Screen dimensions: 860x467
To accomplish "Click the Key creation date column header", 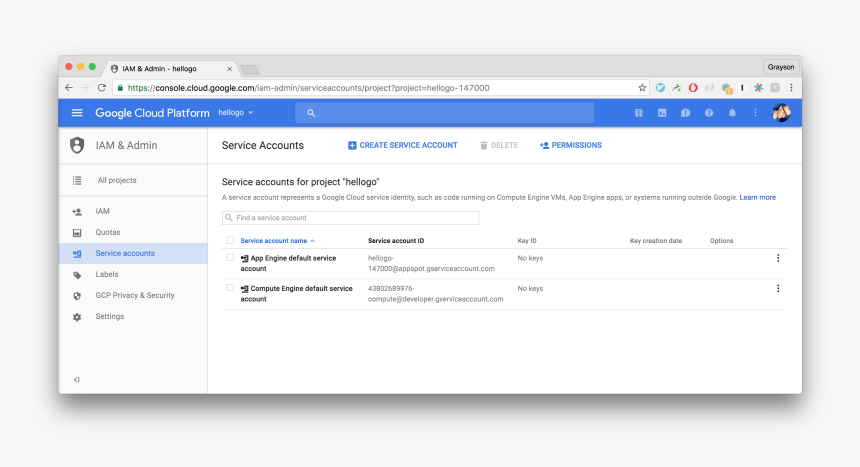I will tap(656, 241).
